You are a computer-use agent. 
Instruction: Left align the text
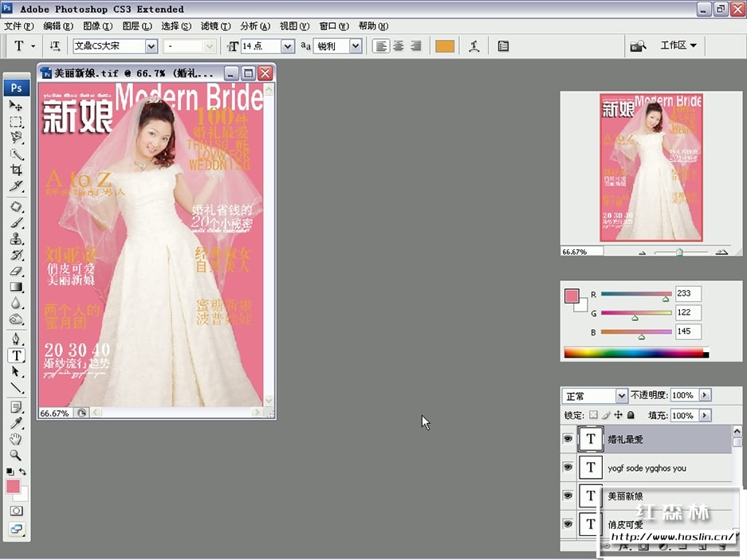(x=380, y=46)
